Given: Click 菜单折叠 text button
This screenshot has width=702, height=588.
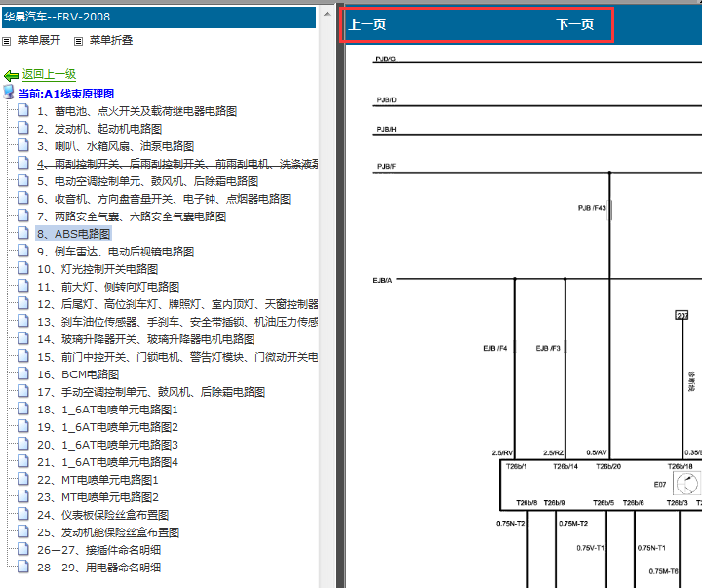Looking at the screenshot, I should point(111,40).
